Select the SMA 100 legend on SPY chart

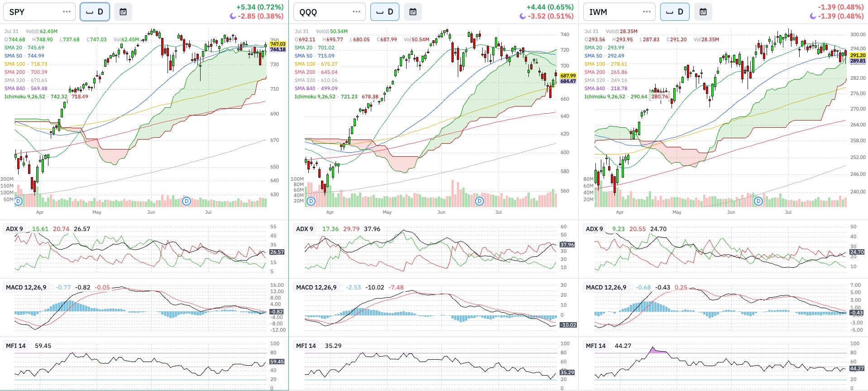tap(26, 64)
